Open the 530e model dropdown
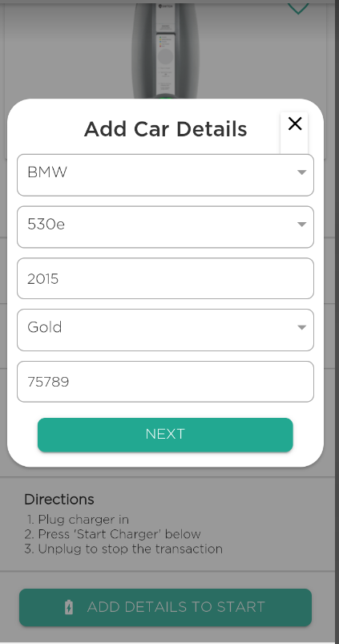 point(165,227)
